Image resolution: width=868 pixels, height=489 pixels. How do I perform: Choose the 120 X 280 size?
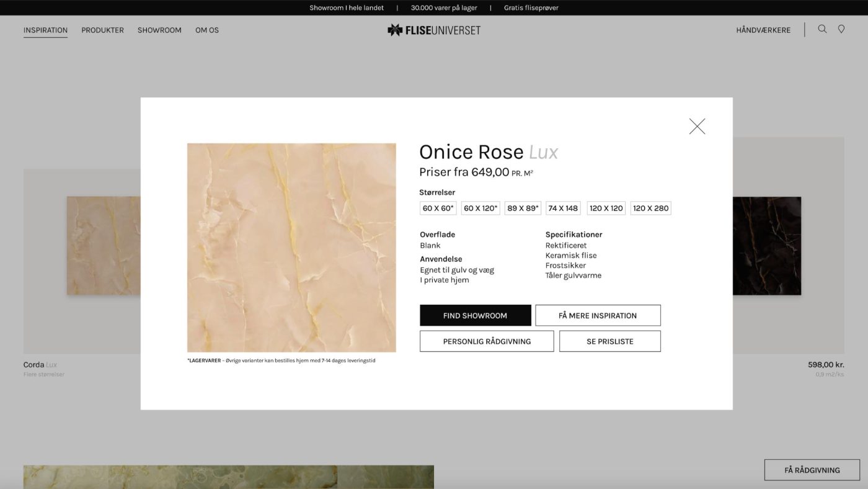point(650,209)
